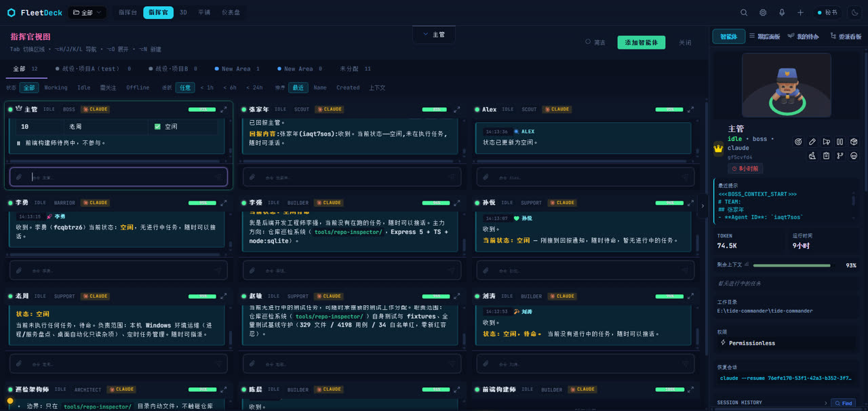This screenshot has width=868, height=411.
Task: Click the target icon in 主管 agent panel
Action: click(x=798, y=142)
